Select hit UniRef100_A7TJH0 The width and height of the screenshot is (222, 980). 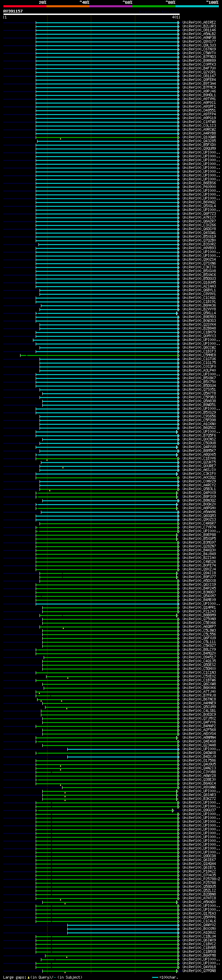(x=199, y=691)
